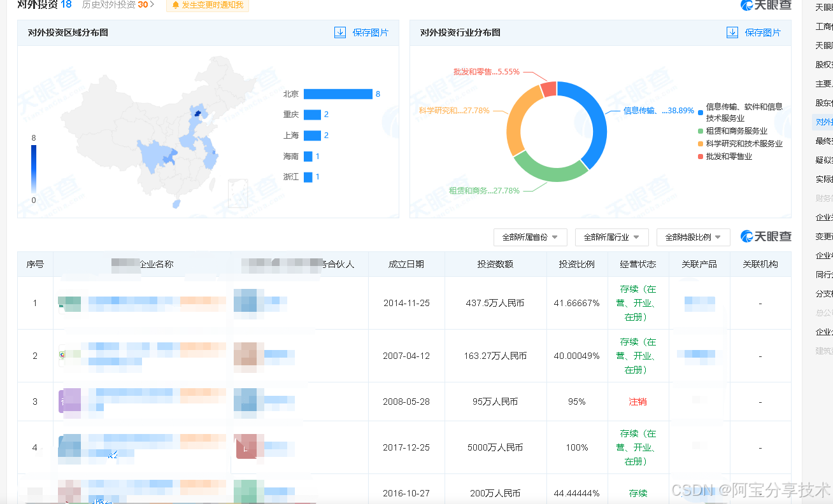The width and height of the screenshot is (833, 504).
Task: Select highlighted 对外 item in right side navigation
Action: pyautogui.click(x=823, y=122)
